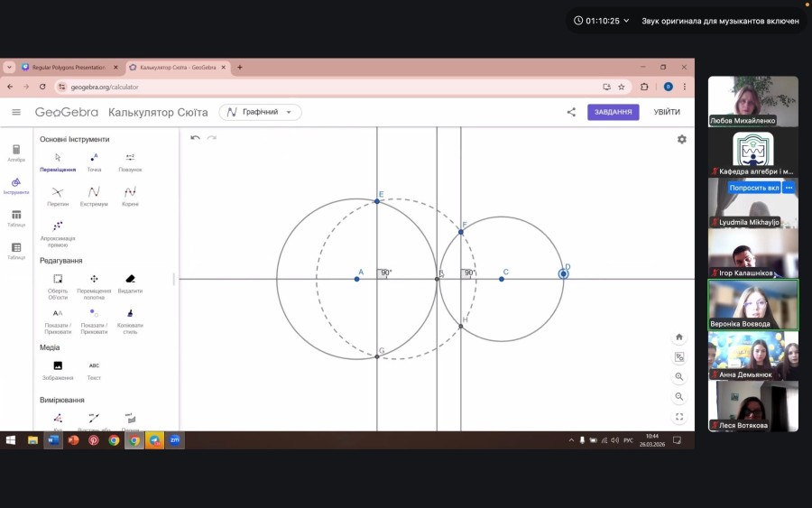This screenshot has width=812, height=508.
Task: Open the Інструменти view in the sidebar
Action: tap(16, 186)
